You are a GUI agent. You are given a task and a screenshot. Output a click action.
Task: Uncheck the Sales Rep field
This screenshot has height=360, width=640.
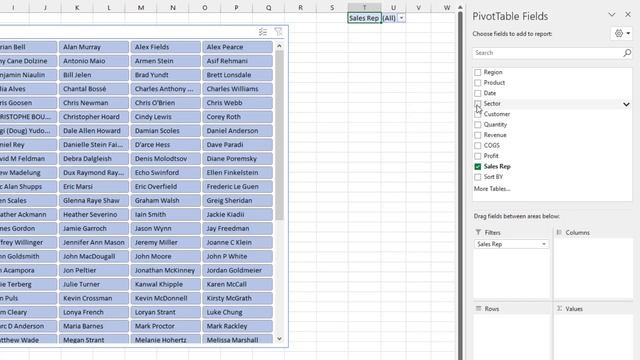[x=478, y=167]
